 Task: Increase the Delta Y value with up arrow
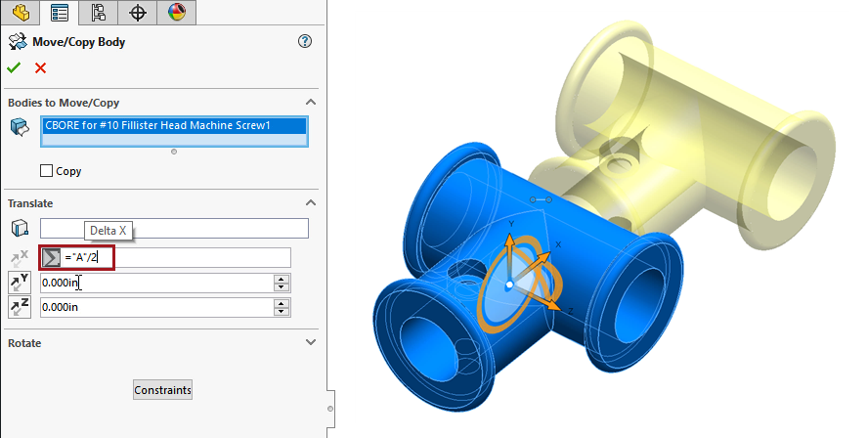[x=282, y=279]
